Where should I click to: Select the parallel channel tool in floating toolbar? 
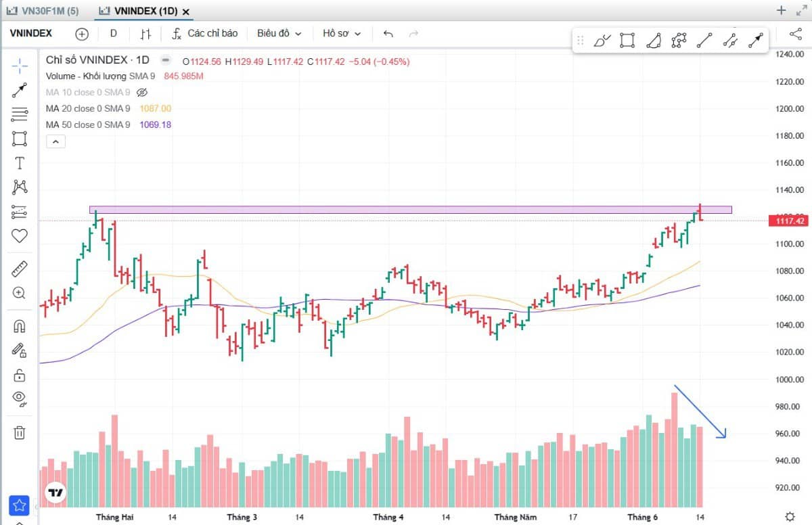730,41
